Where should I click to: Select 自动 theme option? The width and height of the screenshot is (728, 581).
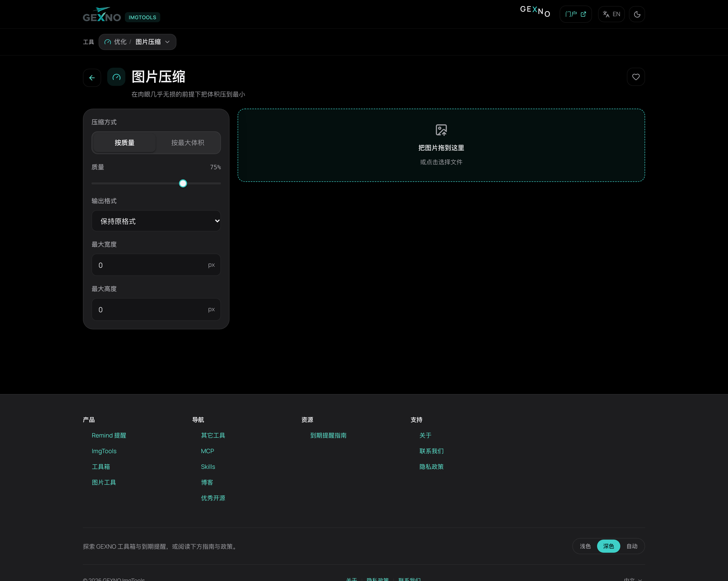point(632,546)
